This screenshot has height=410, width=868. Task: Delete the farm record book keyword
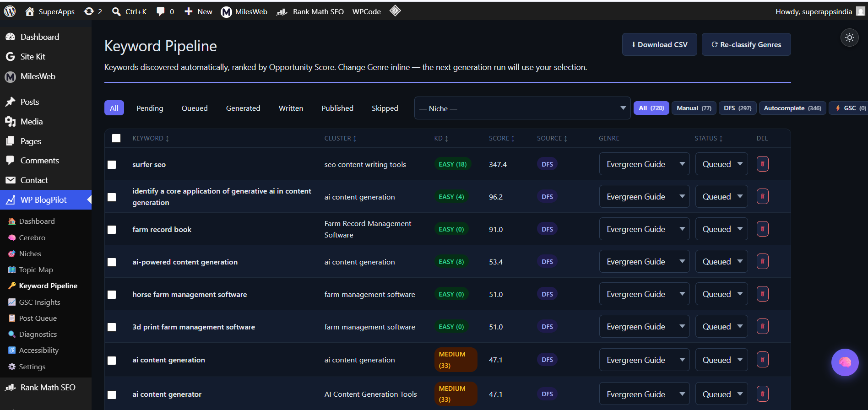click(762, 229)
